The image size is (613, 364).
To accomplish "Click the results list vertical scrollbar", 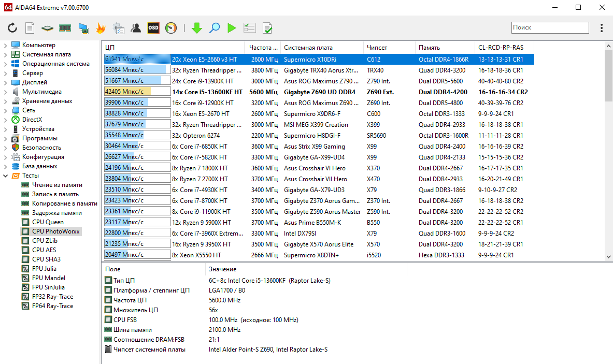I will pos(608,151).
